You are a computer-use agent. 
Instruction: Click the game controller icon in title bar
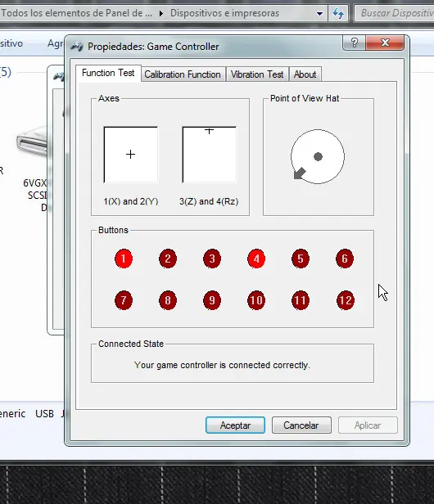tap(77, 47)
